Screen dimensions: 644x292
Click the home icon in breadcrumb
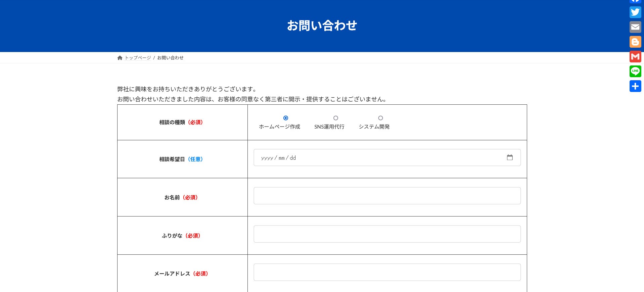click(x=120, y=58)
